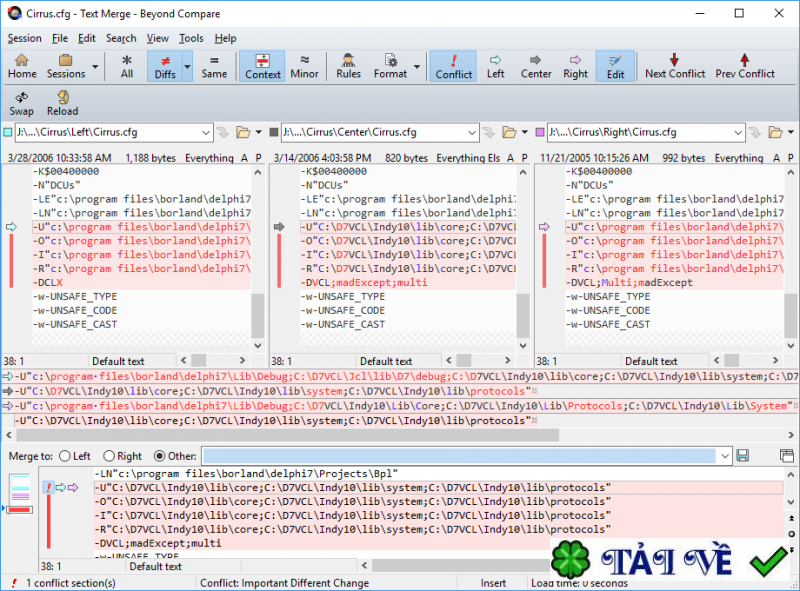Expand the right file path dropdown
The height and width of the screenshot is (591, 800).
738,133
